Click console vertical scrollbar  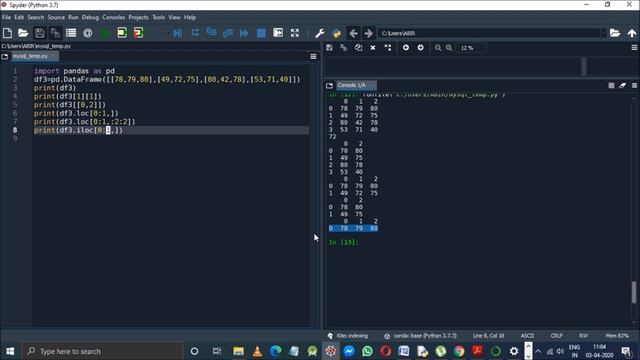[x=634, y=292]
